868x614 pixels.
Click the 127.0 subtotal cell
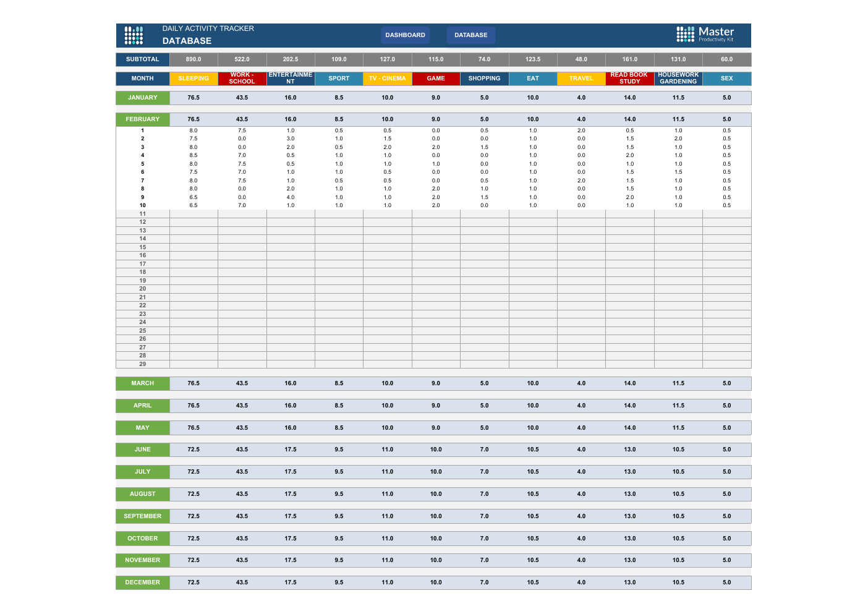388,59
